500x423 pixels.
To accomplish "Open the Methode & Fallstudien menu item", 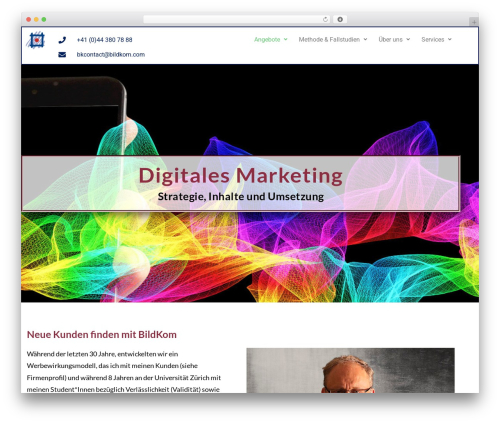I will 329,39.
